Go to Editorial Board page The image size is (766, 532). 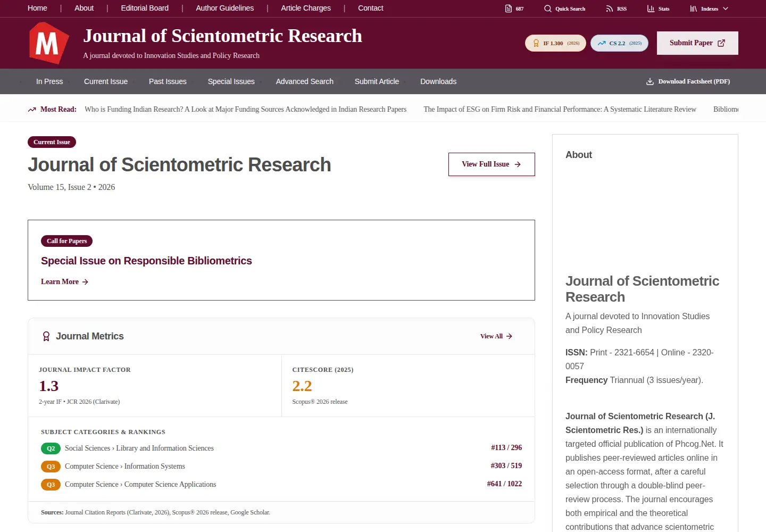click(145, 8)
